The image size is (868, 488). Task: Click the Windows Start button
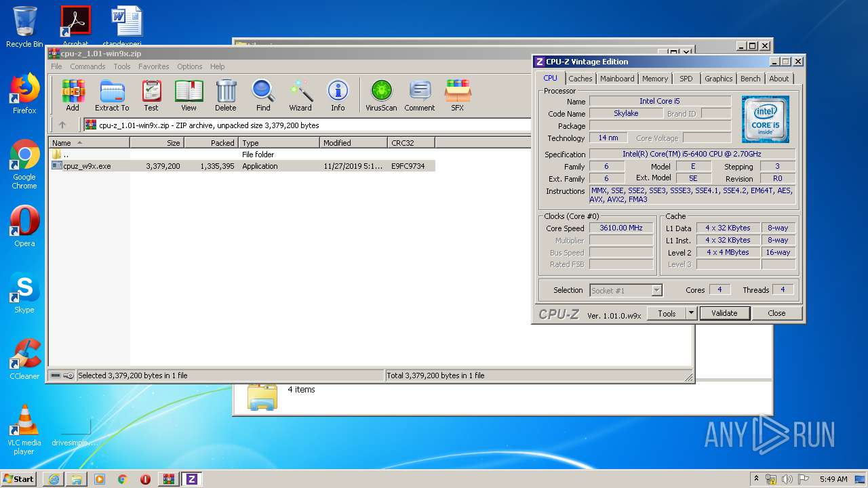[18, 479]
